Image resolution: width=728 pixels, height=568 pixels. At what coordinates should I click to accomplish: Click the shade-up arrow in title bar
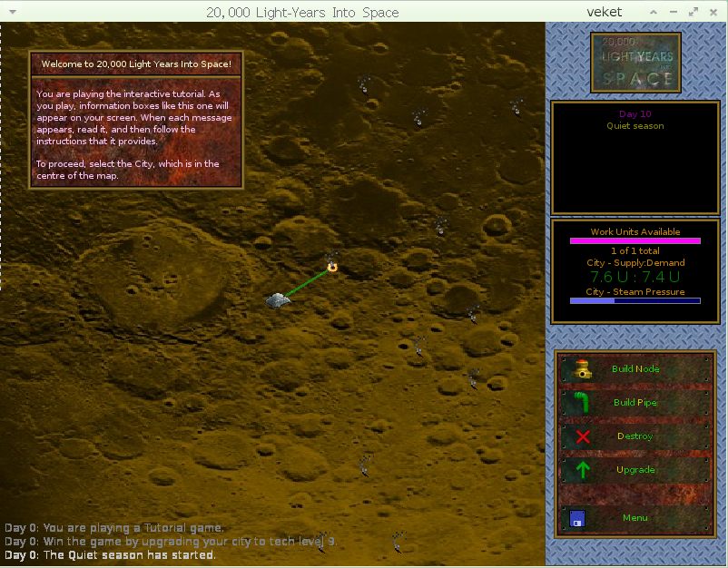coord(654,12)
